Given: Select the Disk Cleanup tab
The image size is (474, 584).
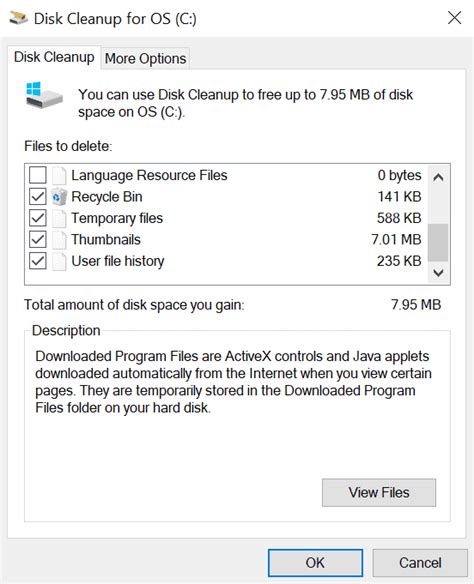Looking at the screenshot, I should point(54,57).
